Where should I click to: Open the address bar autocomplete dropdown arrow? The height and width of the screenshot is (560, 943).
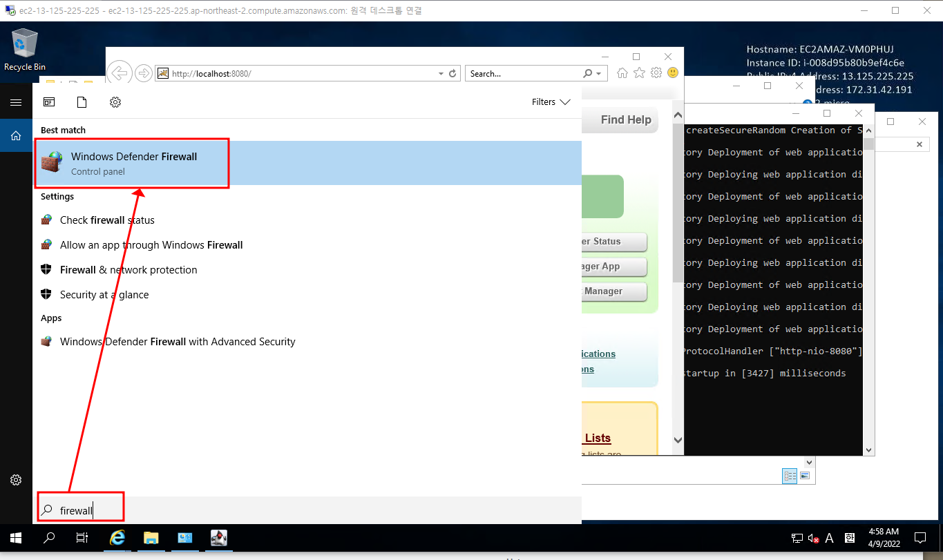click(441, 73)
